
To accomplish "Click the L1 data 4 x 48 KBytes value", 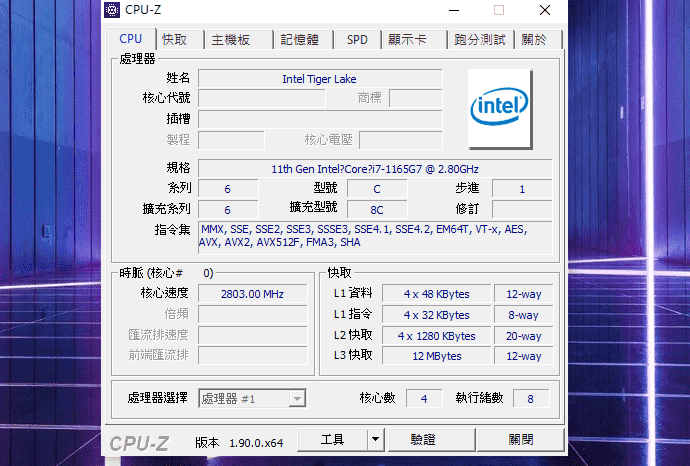I will tap(437, 294).
